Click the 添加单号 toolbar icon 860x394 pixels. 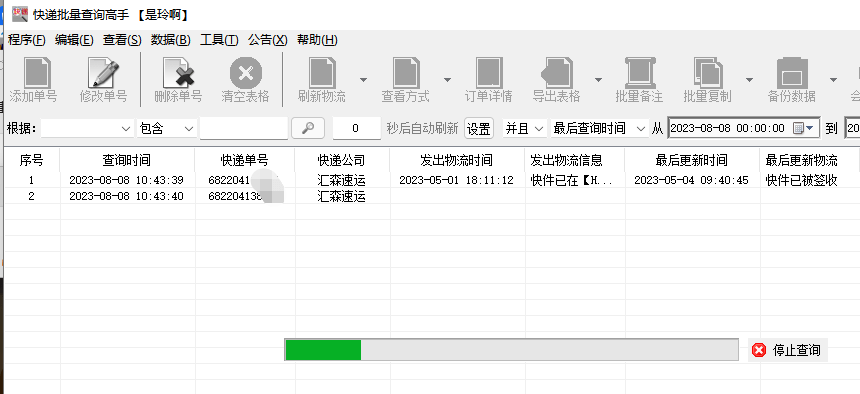click(37, 72)
